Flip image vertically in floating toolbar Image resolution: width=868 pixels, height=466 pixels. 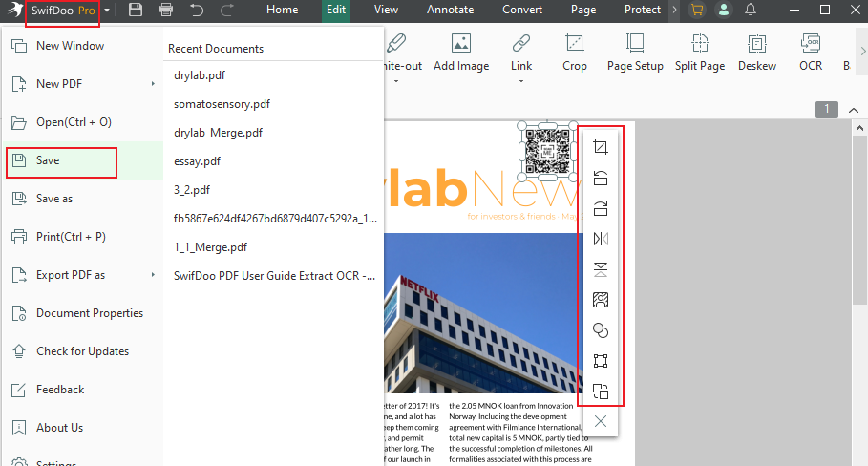click(601, 269)
